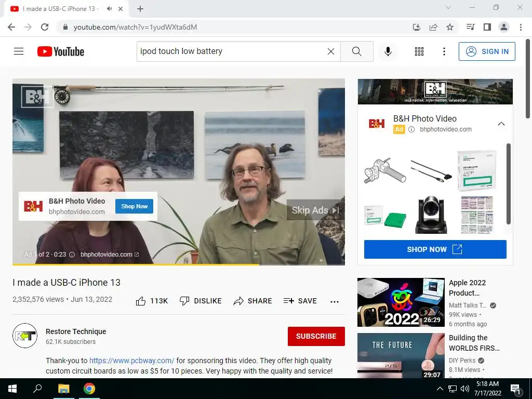This screenshot has width=532, height=399.
Task: Open a new tab with plus button
Action: 140,9
